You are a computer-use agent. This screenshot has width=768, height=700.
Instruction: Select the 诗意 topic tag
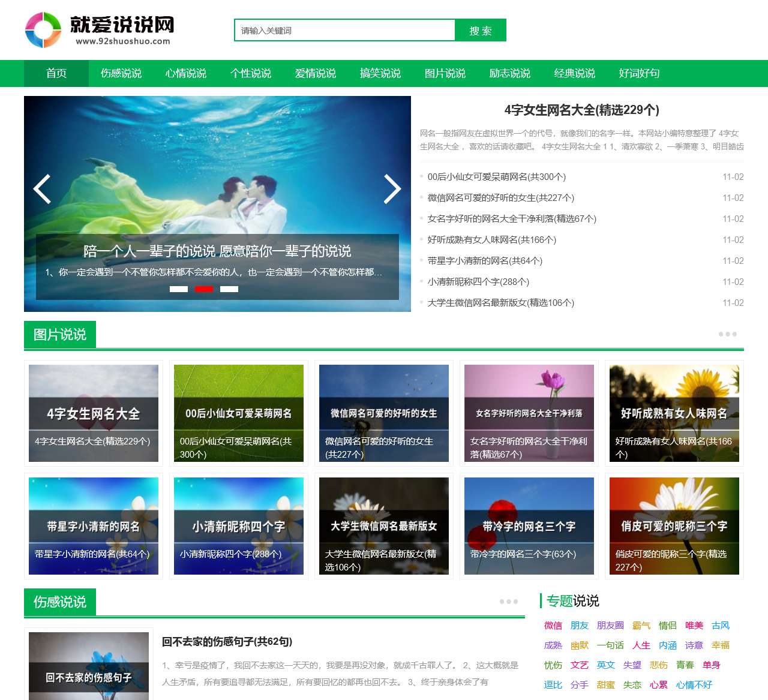click(694, 645)
